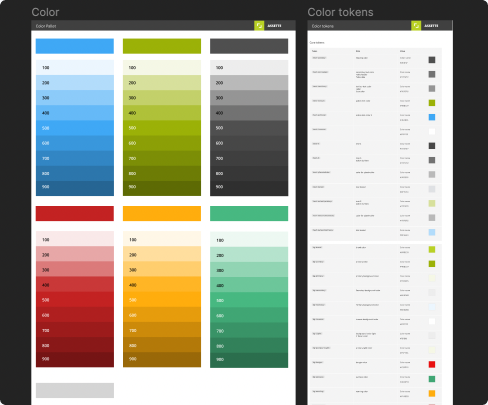Choose the teal green 100 swatch
The image size is (488, 405).
coord(249,240)
